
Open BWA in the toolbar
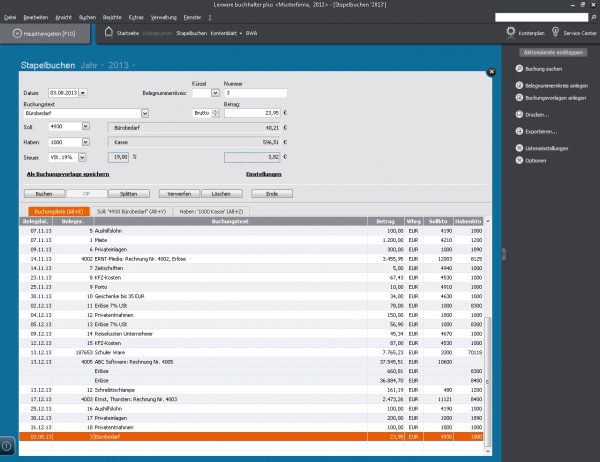251,33
